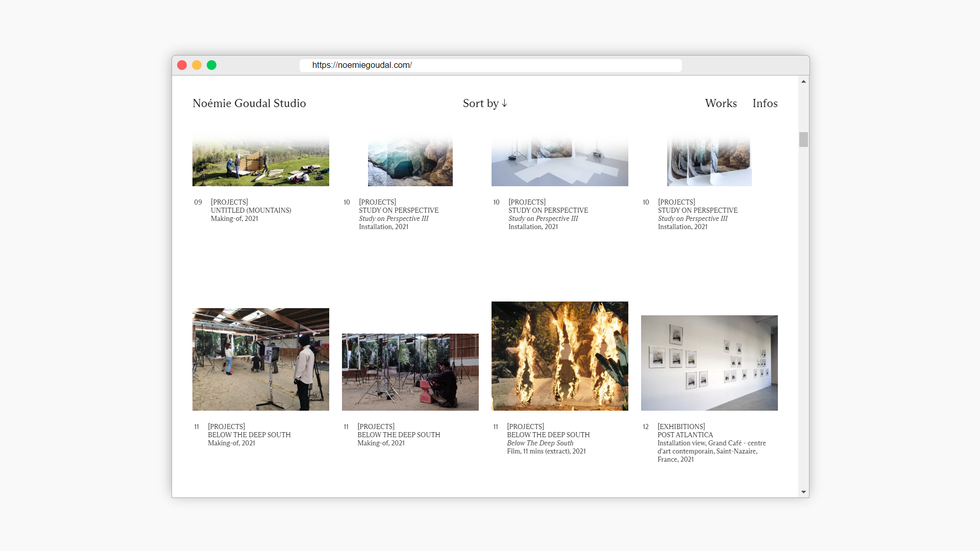
Task: Click the red close window button
Action: click(182, 65)
